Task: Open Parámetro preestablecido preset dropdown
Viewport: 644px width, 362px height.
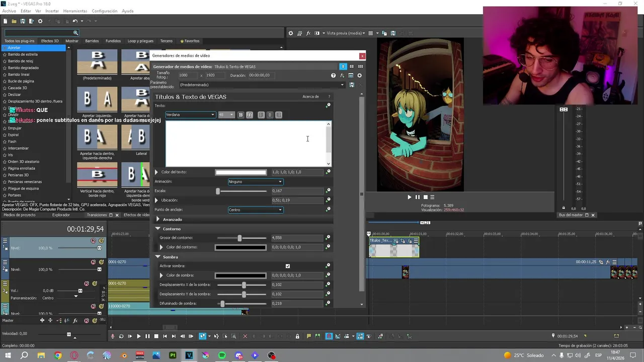Action: pos(262,85)
